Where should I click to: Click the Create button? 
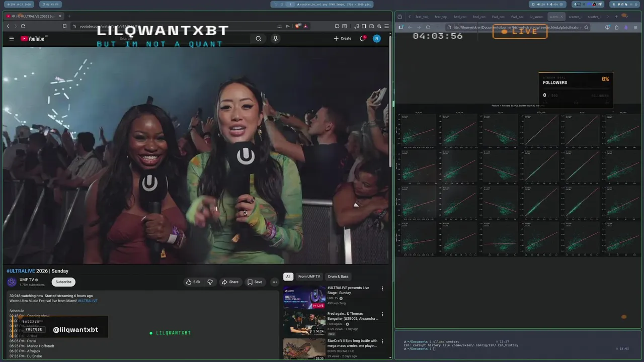pyautogui.click(x=343, y=39)
